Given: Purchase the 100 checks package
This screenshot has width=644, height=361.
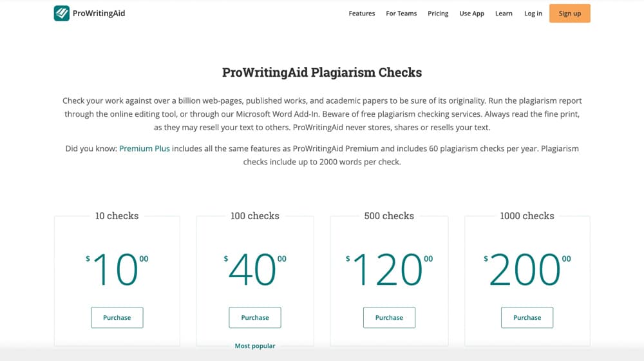Looking at the screenshot, I should [255, 317].
